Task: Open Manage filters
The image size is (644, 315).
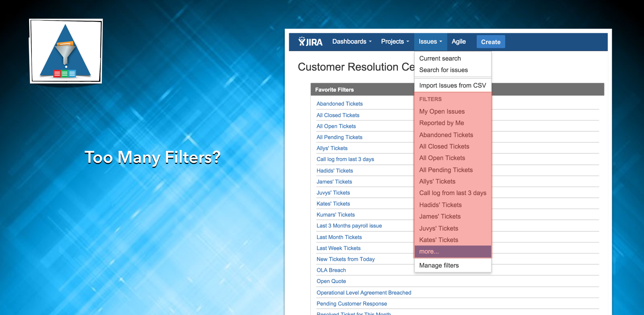Action: (x=453, y=265)
